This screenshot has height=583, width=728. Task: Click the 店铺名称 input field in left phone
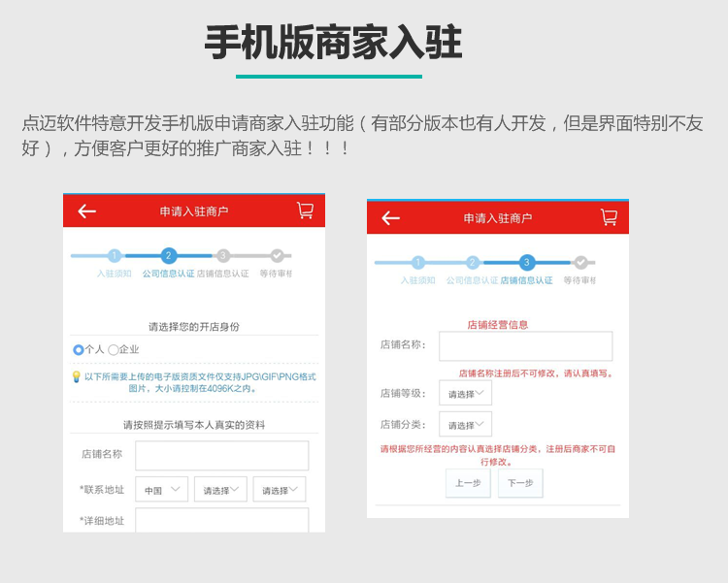tap(222, 455)
